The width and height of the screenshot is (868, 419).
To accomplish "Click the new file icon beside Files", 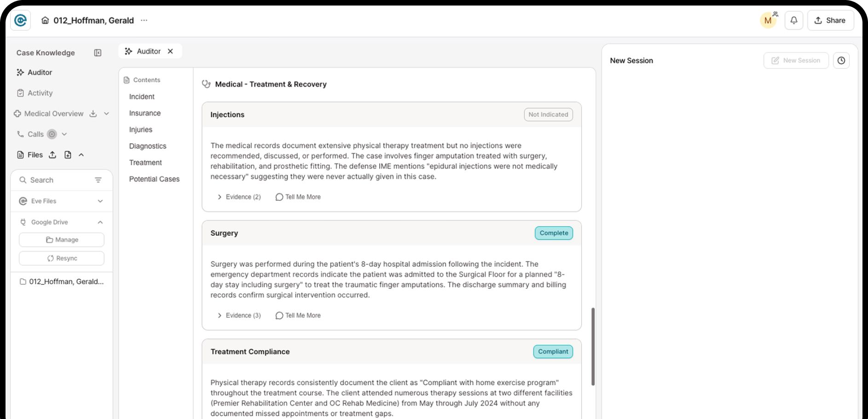I will (x=68, y=155).
